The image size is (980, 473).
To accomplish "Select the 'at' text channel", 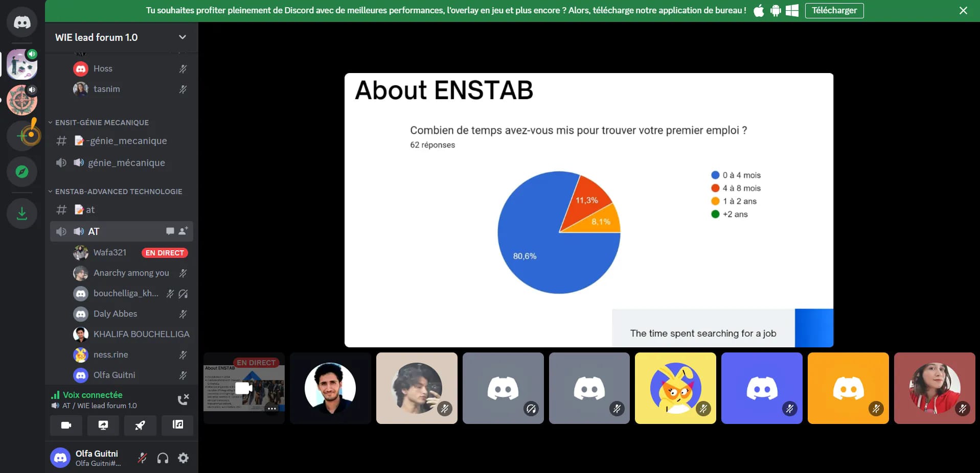I will coord(90,210).
